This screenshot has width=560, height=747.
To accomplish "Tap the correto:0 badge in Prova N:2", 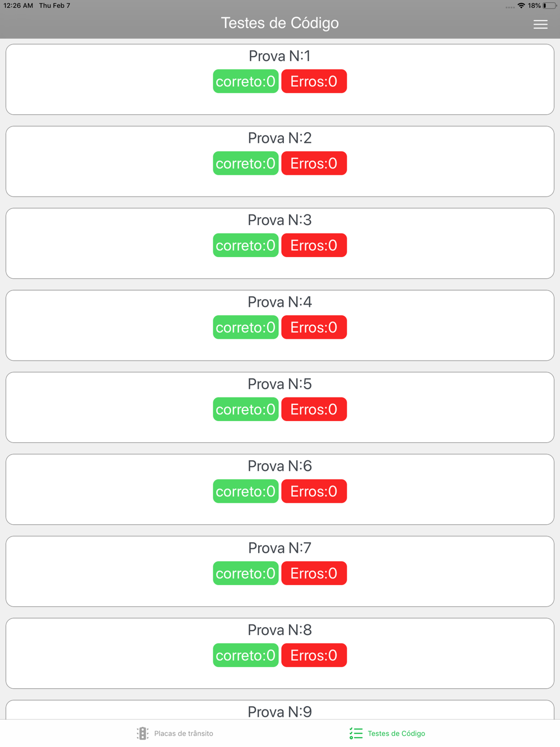I will click(246, 164).
